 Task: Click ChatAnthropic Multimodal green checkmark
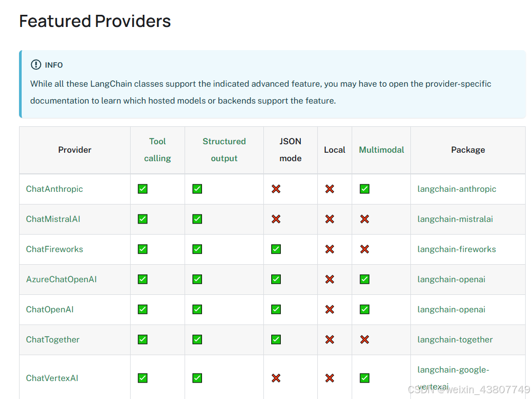click(365, 189)
